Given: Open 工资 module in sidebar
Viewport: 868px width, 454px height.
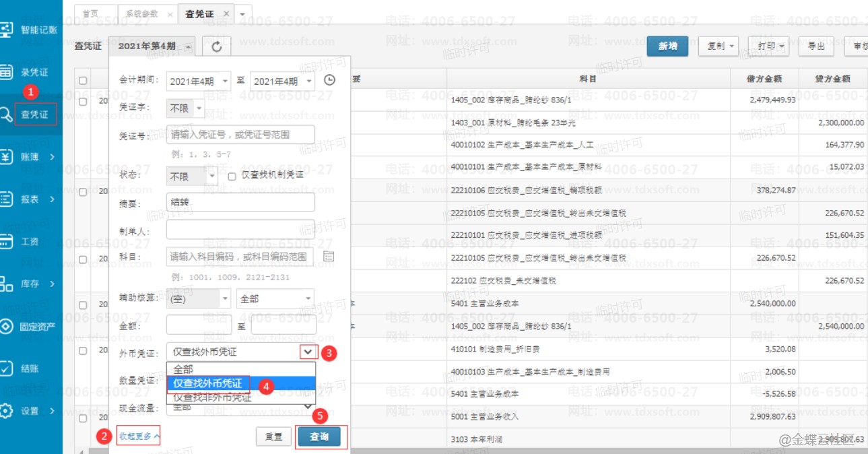Looking at the screenshot, I should point(30,241).
